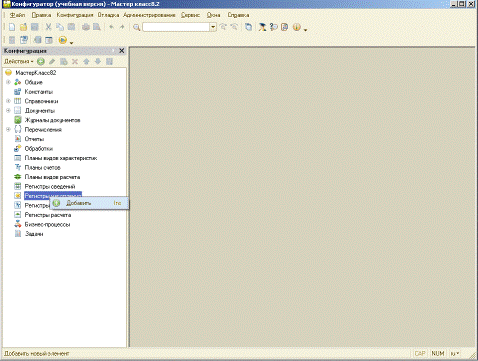Screen dimensions: 478x361
Task: Click inside the toolbar search input field
Action: point(176,27)
